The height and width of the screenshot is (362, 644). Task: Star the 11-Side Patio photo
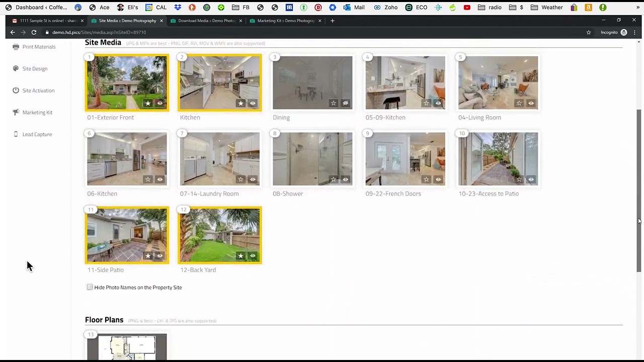[x=148, y=256]
